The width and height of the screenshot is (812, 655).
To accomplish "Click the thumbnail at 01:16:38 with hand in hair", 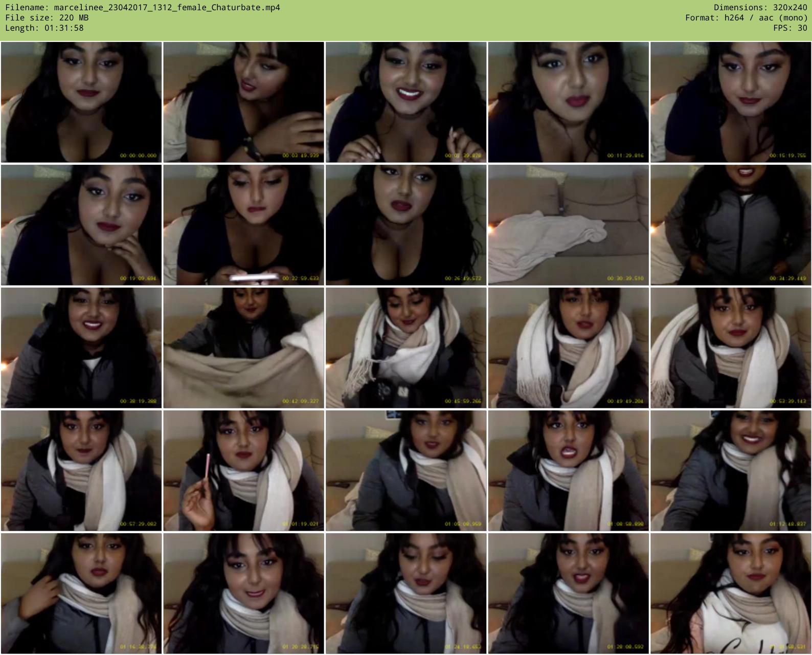I will click(81, 593).
